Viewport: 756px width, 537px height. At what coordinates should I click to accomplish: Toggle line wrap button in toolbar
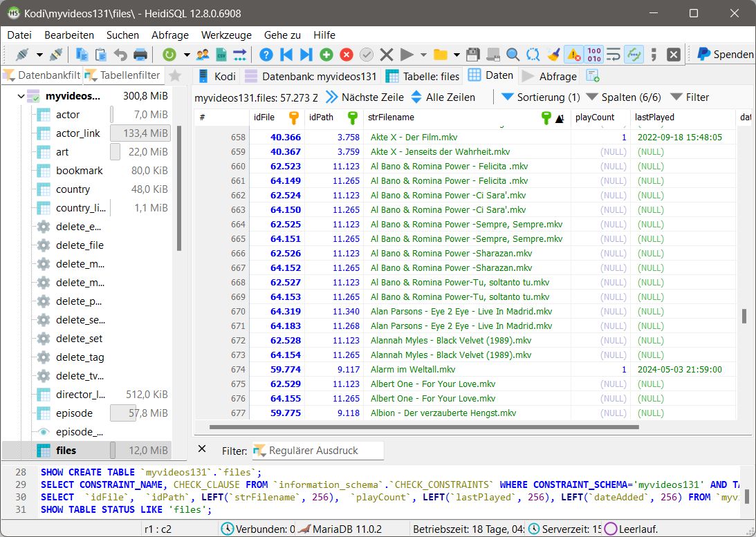[614, 55]
